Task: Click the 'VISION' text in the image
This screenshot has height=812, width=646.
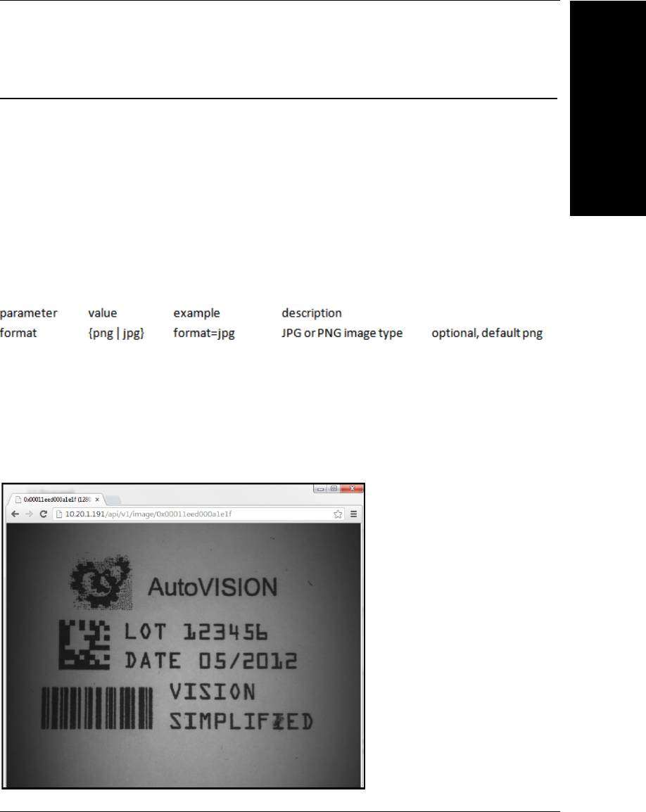Action: (x=213, y=692)
